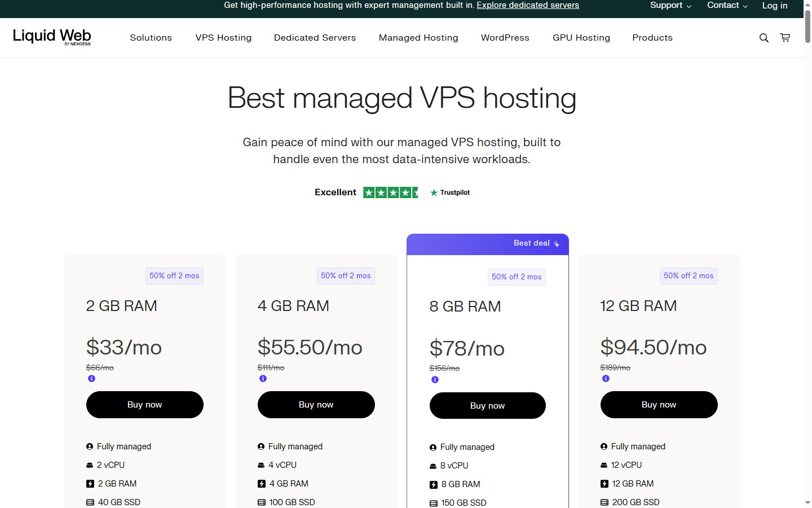Click the $33/mo price text

pos(124,348)
